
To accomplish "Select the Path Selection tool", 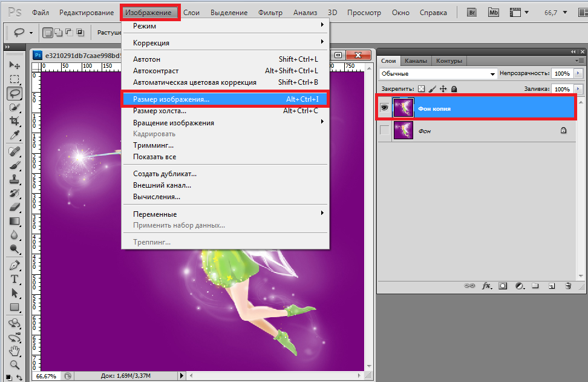I will (x=15, y=293).
